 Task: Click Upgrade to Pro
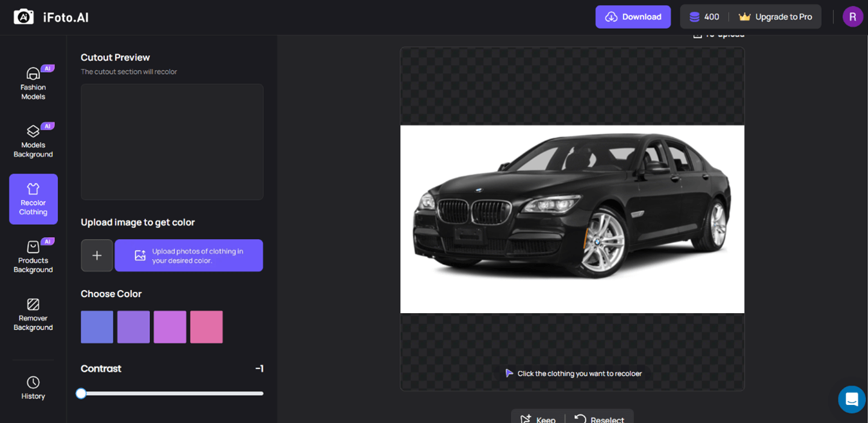(776, 17)
